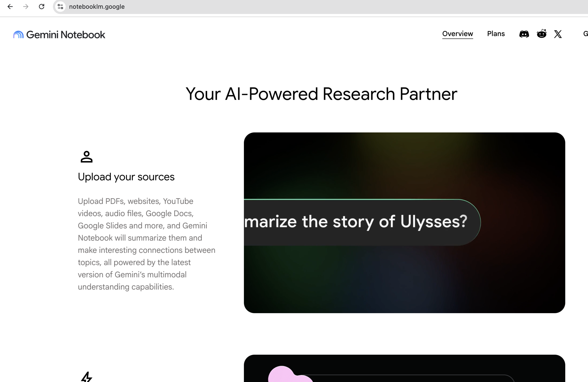Click the person icon above Upload your sources
Screen dimensions: 588x382
click(86, 157)
